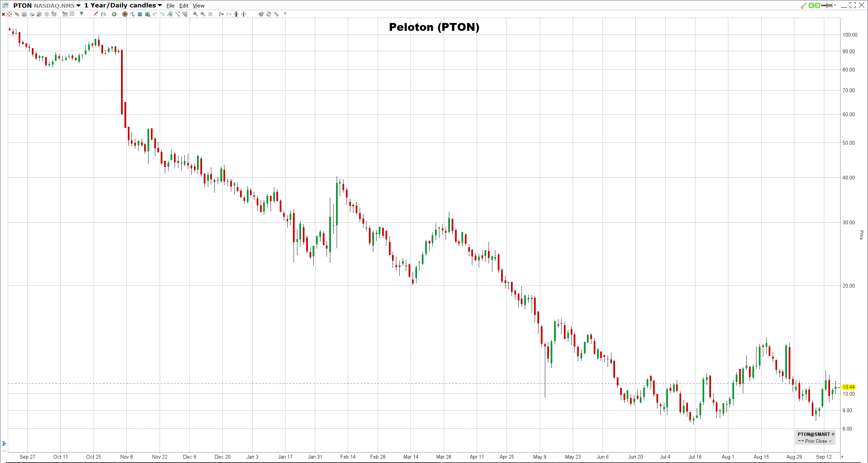Viewport: 868px width, 463px height.
Task: Click the zoom in magnifier icon
Action: [x=195, y=14]
